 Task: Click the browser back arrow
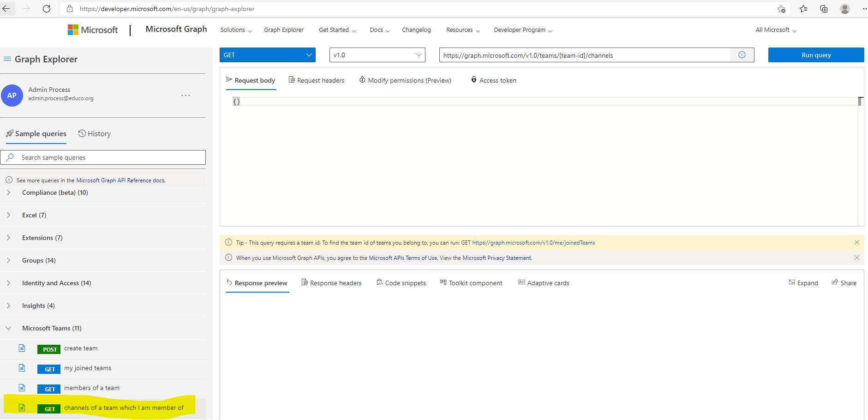coord(6,9)
